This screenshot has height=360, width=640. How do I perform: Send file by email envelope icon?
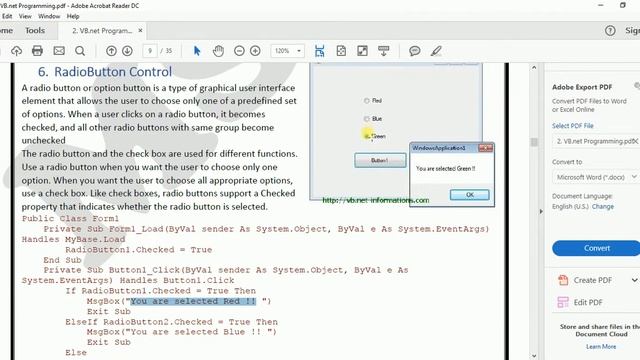pos(59,51)
